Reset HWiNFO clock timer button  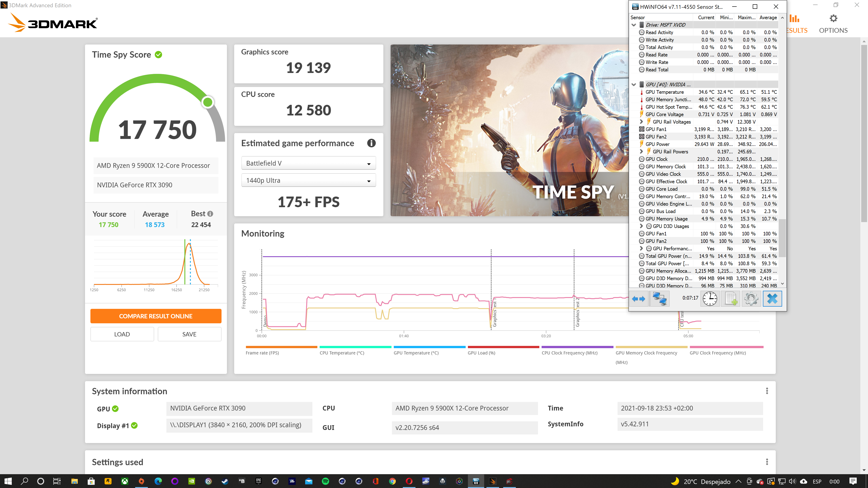(x=710, y=299)
